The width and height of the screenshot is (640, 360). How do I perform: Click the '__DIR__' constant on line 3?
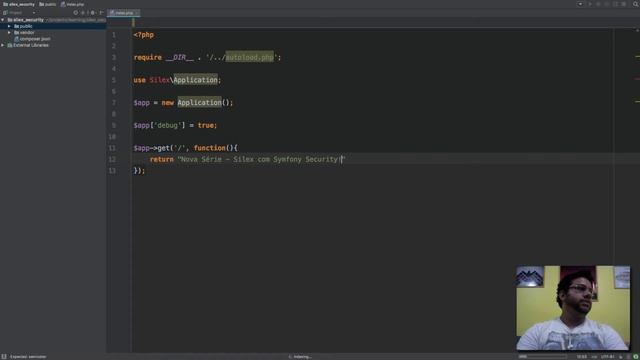pyautogui.click(x=180, y=58)
